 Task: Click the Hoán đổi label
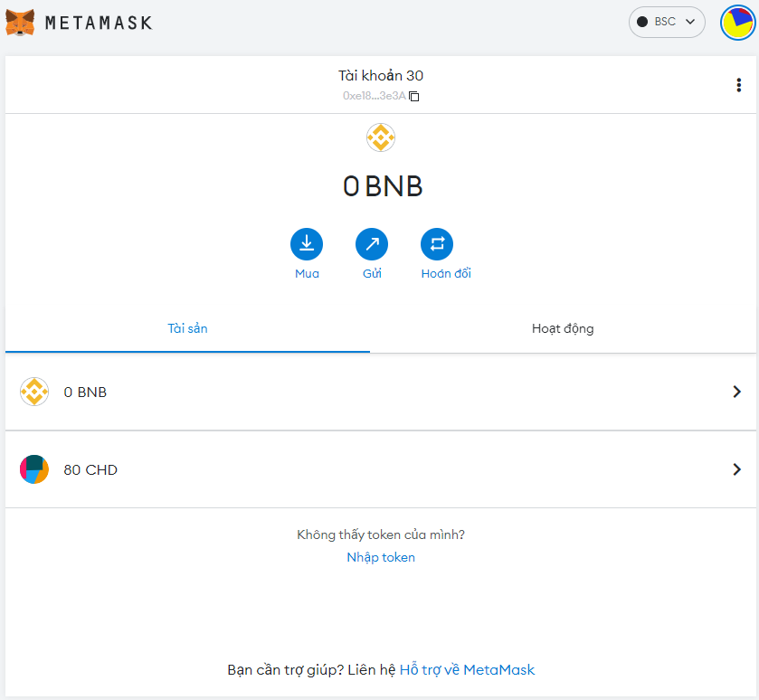pos(446,273)
